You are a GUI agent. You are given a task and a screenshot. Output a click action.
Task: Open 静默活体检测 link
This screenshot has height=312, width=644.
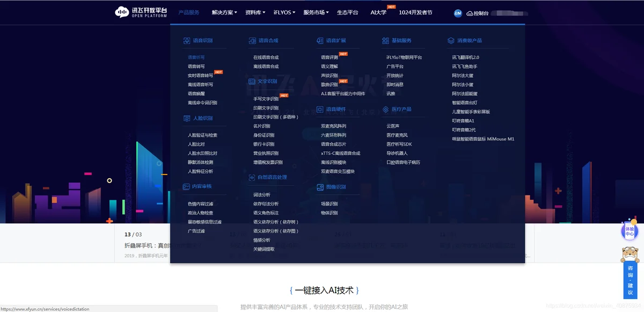200,162
